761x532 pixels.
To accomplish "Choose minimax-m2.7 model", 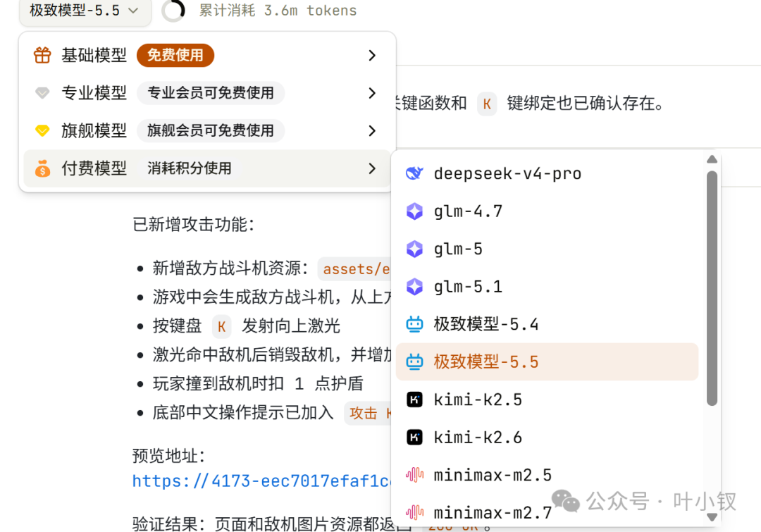I will [547, 512].
